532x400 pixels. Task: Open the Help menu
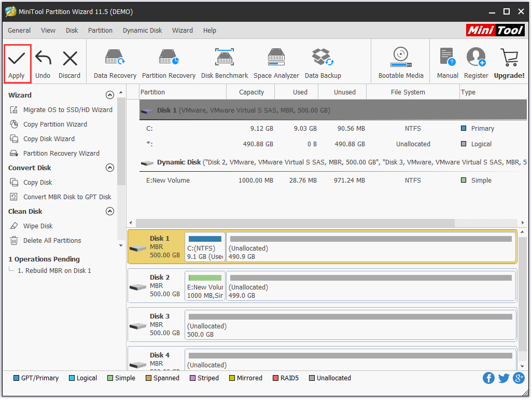[x=209, y=30]
